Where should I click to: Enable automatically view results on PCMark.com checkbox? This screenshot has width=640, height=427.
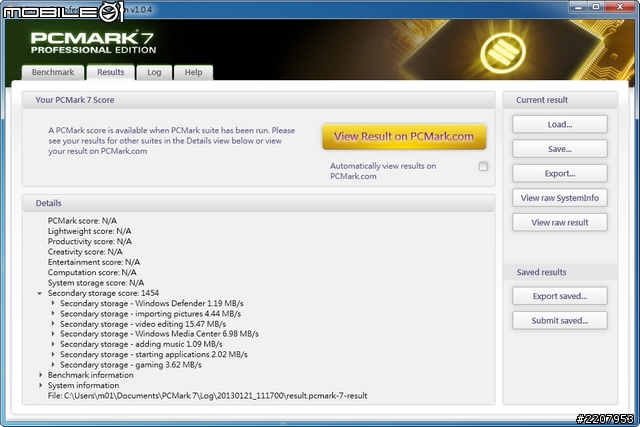click(483, 167)
